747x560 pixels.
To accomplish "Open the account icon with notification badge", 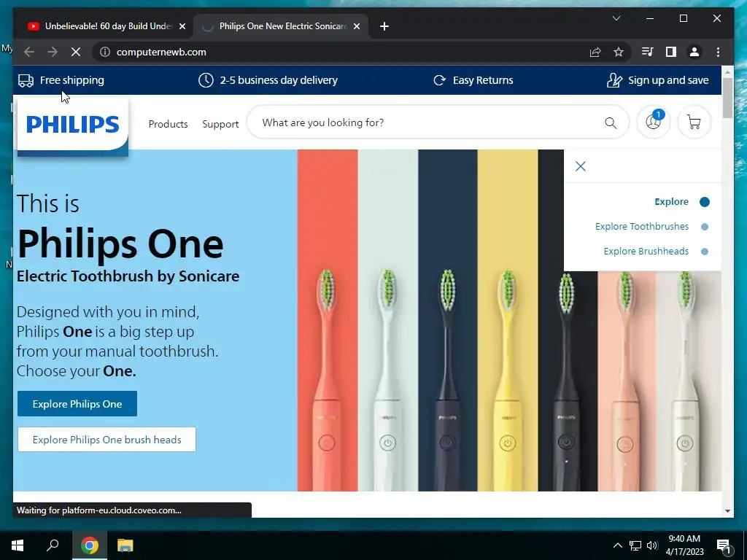I will tap(653, 122).
